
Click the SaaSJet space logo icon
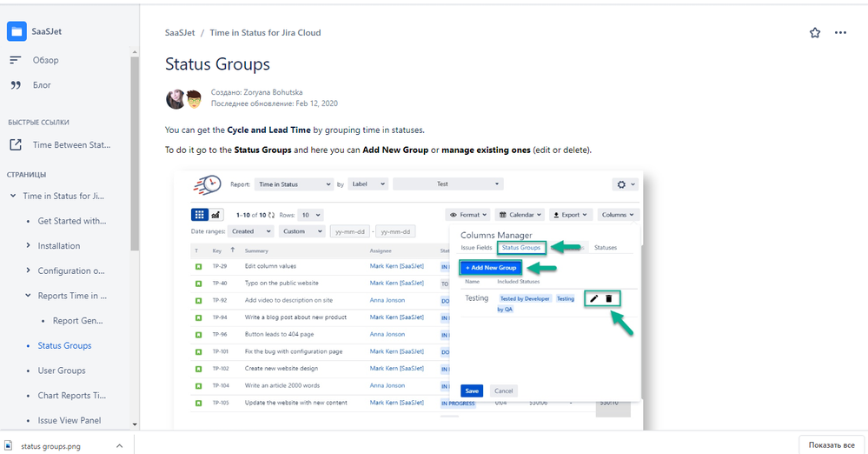(x=17, y=31)
